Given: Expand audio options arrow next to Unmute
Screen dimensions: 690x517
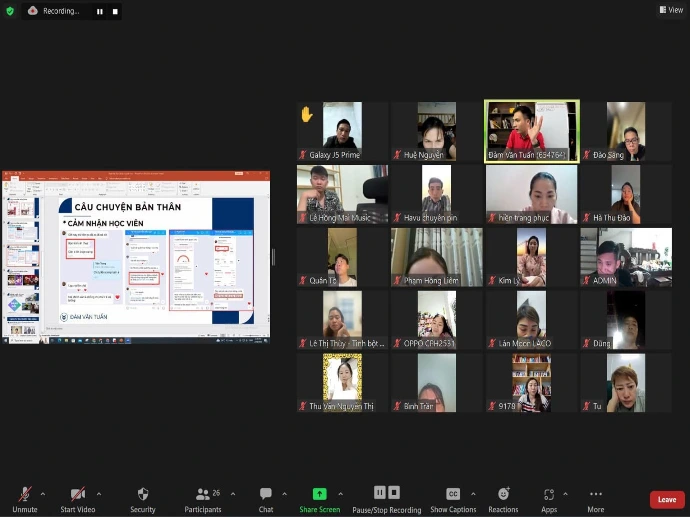Looking at the screenshot, I should (42, 493).
